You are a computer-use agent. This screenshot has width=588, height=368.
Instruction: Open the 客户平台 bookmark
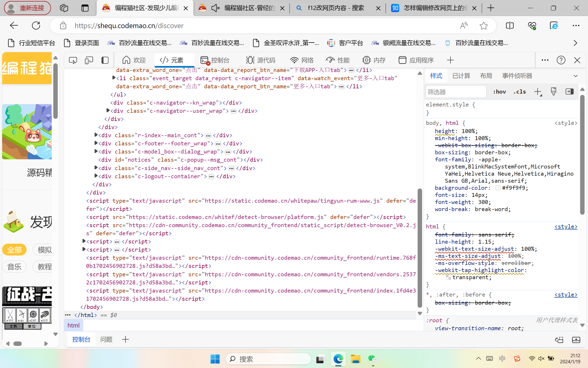[x=345, y=43]
